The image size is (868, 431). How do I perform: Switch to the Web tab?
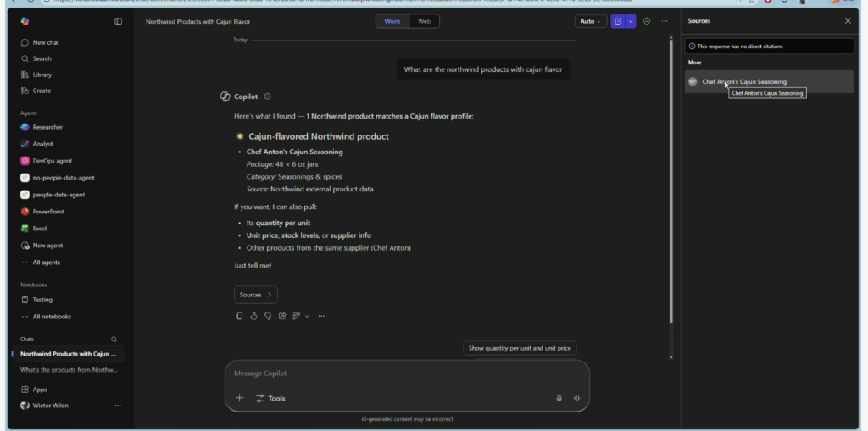pyautogui.click(x=424, y=21)
